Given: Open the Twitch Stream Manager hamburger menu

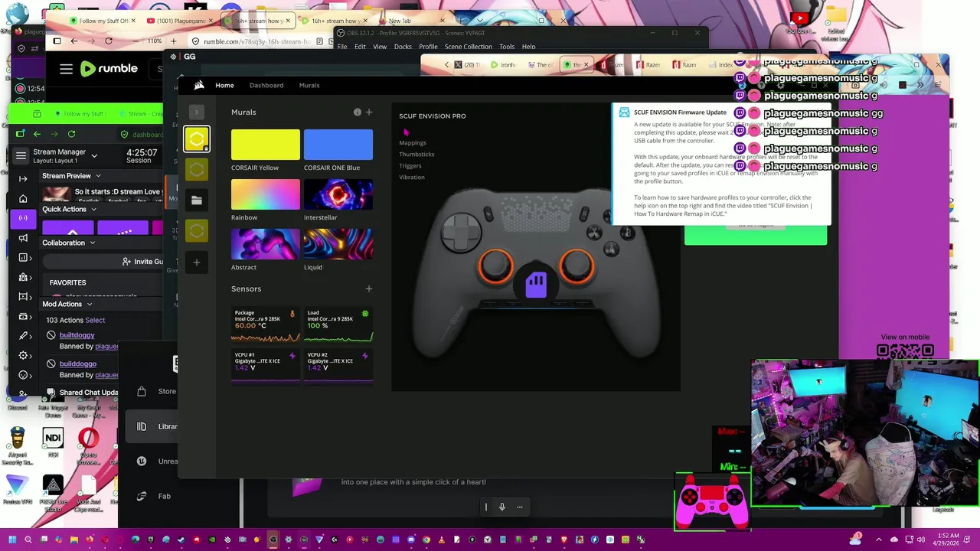Looking at the screenshot, I should pos(21,155).
